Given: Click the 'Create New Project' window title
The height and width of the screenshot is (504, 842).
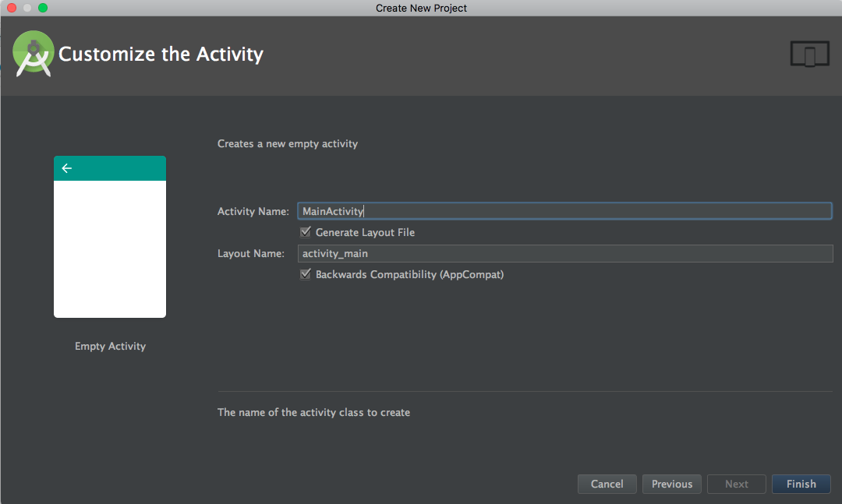Looking at the screenshot, I should click(x=421, y=8).
